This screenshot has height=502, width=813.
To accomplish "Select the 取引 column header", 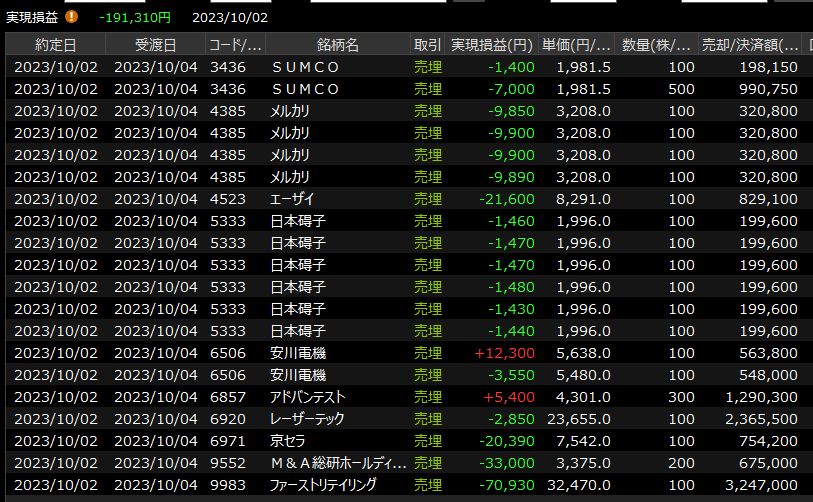I will click(427, 45).
